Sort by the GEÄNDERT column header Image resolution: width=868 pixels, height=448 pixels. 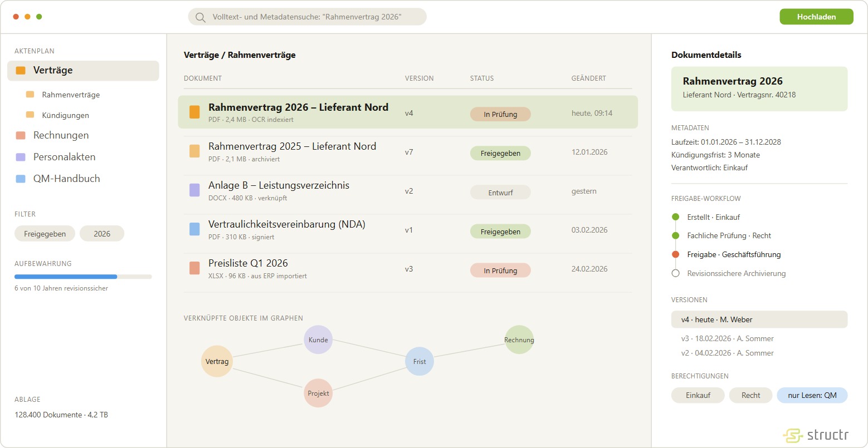[588, 78]
